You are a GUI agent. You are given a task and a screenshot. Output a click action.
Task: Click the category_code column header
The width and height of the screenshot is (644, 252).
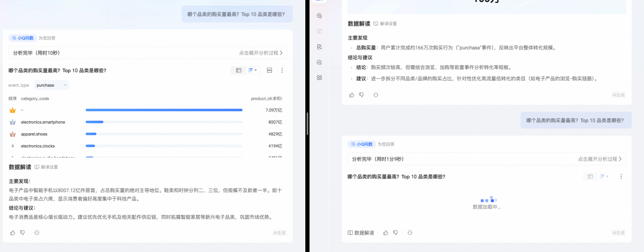point(35,99)
